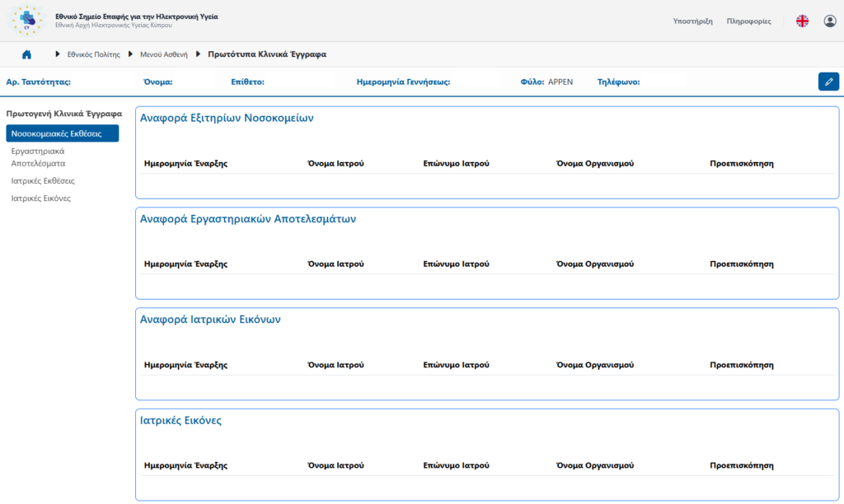Click Ημερομηνία Έναρξης header in Εργαστηριακών Αποτελεσμάτων table
The width and height of the screenshot is (844, 504).
click(x=185, y=264)
